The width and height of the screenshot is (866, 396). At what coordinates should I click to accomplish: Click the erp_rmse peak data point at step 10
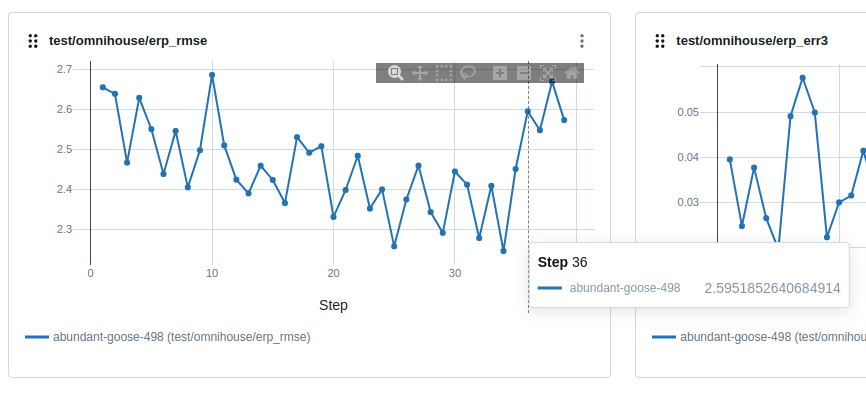(212, 75)
